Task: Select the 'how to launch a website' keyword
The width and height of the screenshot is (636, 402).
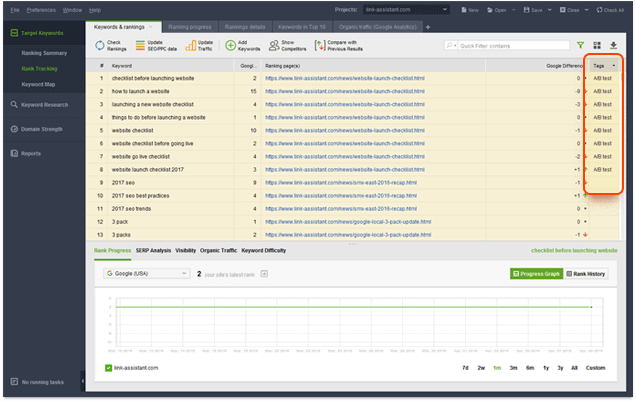Action: (x=140, y=91)
